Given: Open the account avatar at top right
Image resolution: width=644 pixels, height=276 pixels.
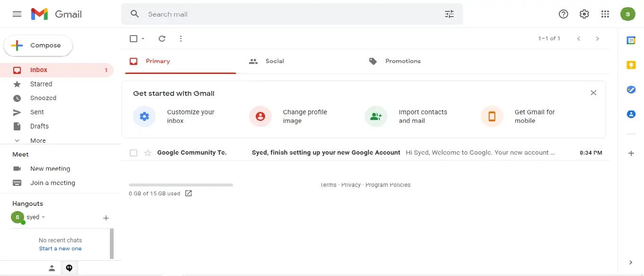Looking at the screenshot, I should point(628,14).
